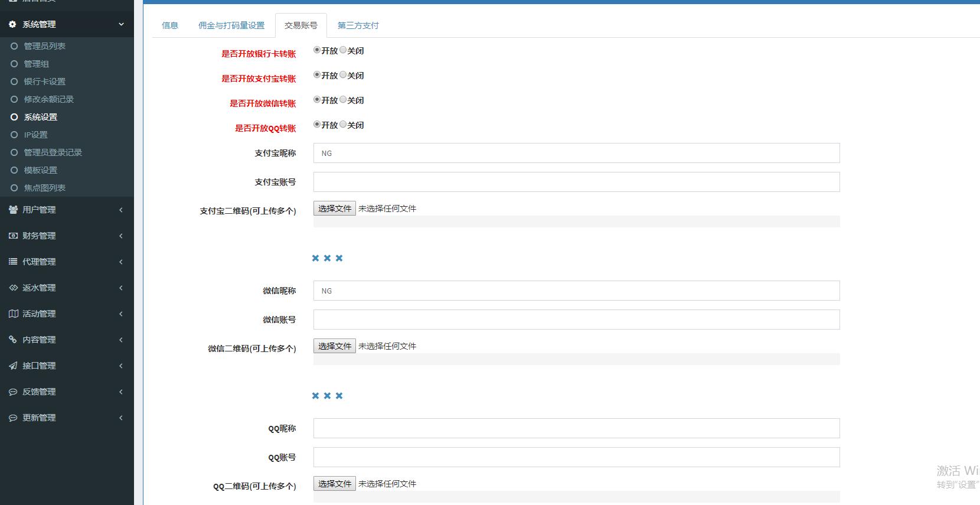Click 选择文件 for 支付宝二维码 upload
The image size is (980, 505).
(x=334, y=208)
